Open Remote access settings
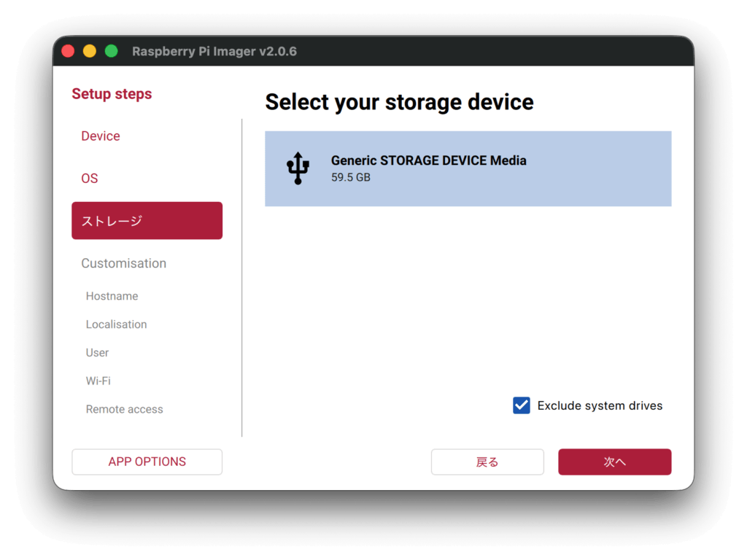This screenshot has width=747, height=560. (x=124, y=409)
